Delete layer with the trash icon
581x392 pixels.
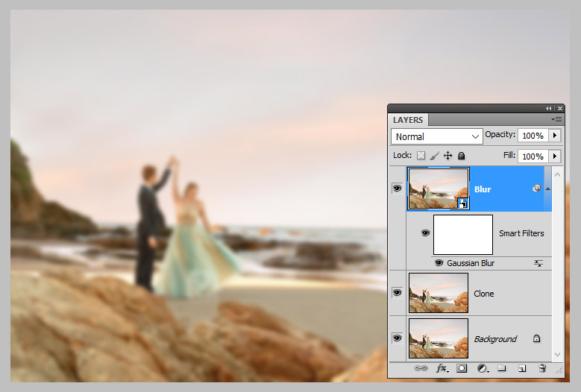tap(542, 368)
